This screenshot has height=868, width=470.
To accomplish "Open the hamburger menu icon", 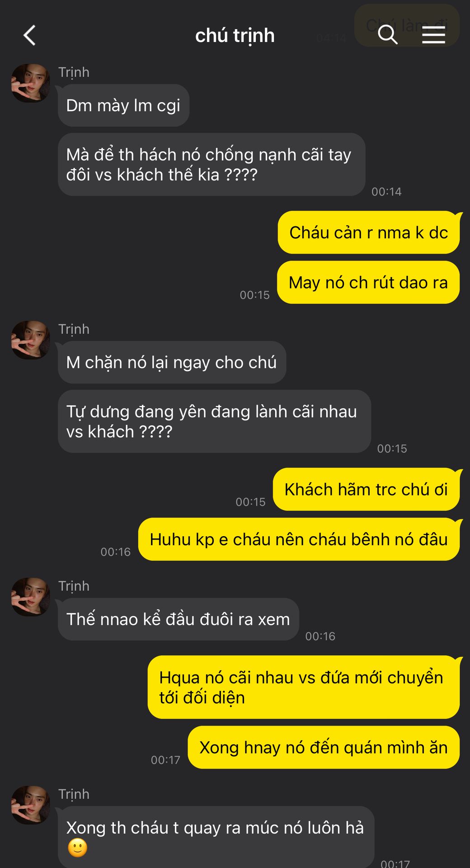I will (x=433, y=35).
